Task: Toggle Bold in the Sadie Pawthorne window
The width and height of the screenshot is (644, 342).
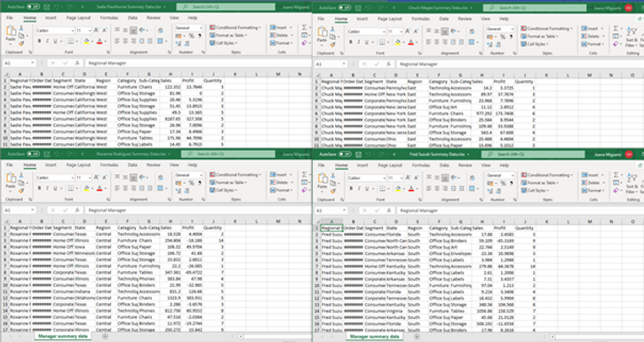Action: coord(39,41)
